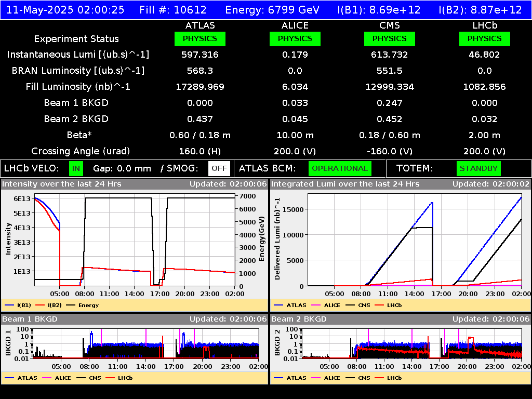Select ATLAS BRAN luminosity value 568.3
Image resolution: width=532 pixels, height=399 pixels.
coord(200,71)
